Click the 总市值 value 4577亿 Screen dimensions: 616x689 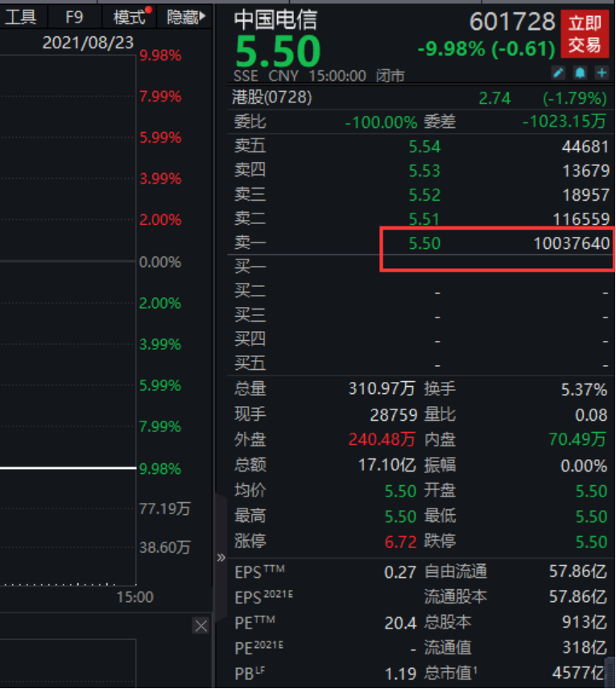[578, 672]
